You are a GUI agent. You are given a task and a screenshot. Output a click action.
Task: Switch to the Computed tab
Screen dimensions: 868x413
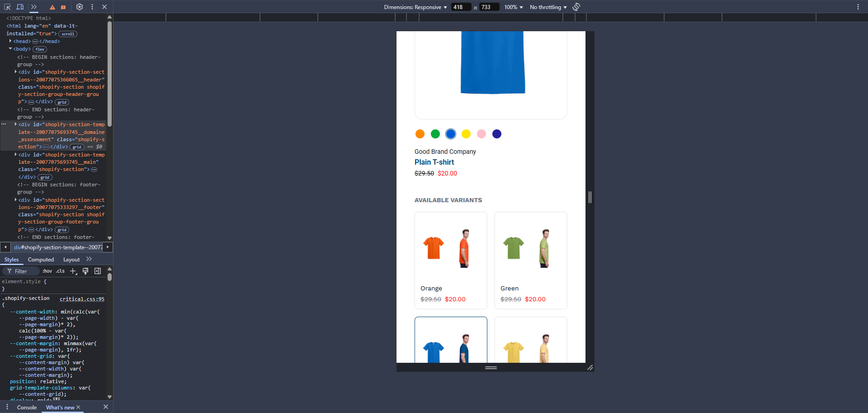click(x=41, y=260)
